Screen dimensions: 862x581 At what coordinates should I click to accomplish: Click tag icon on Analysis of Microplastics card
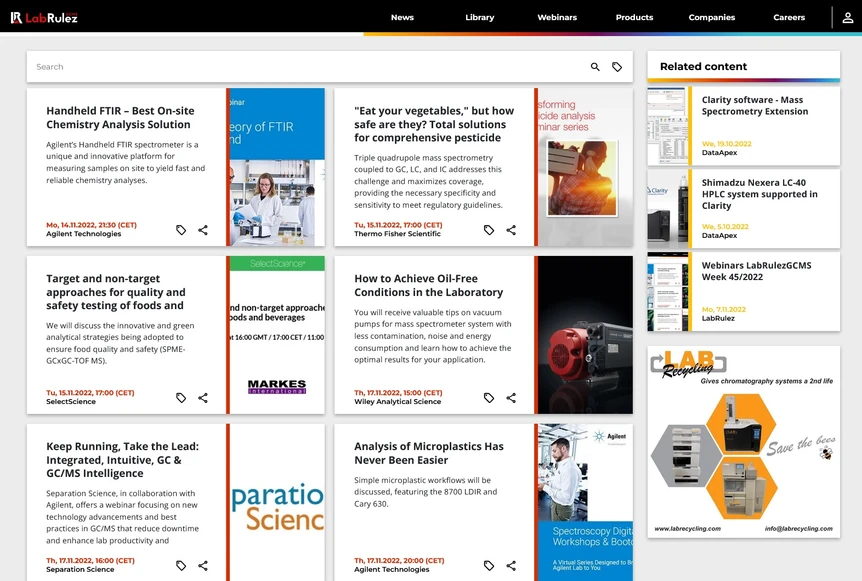tap(489, 565)
